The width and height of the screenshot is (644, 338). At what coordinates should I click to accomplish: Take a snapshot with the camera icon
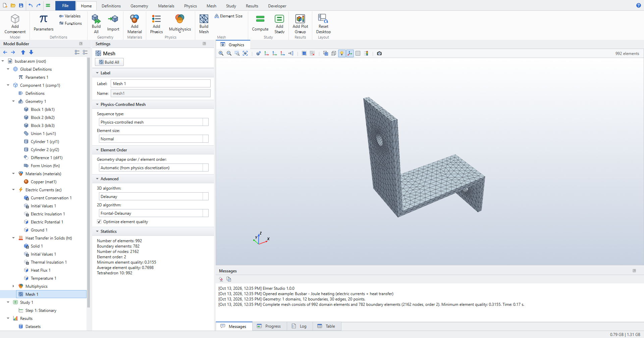coord(379,53)
